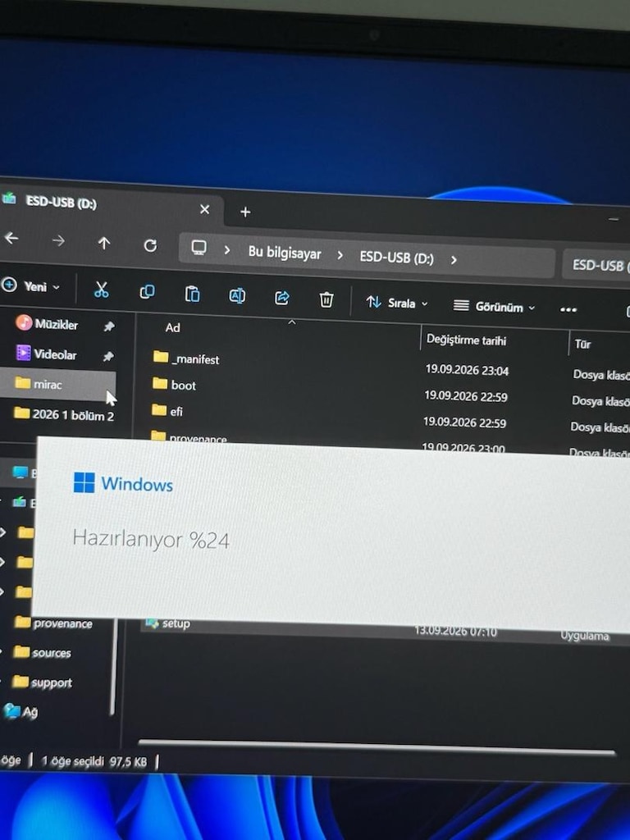Click the computer icon in address bar
Screen dimensions: 630x840
point(199,248)
